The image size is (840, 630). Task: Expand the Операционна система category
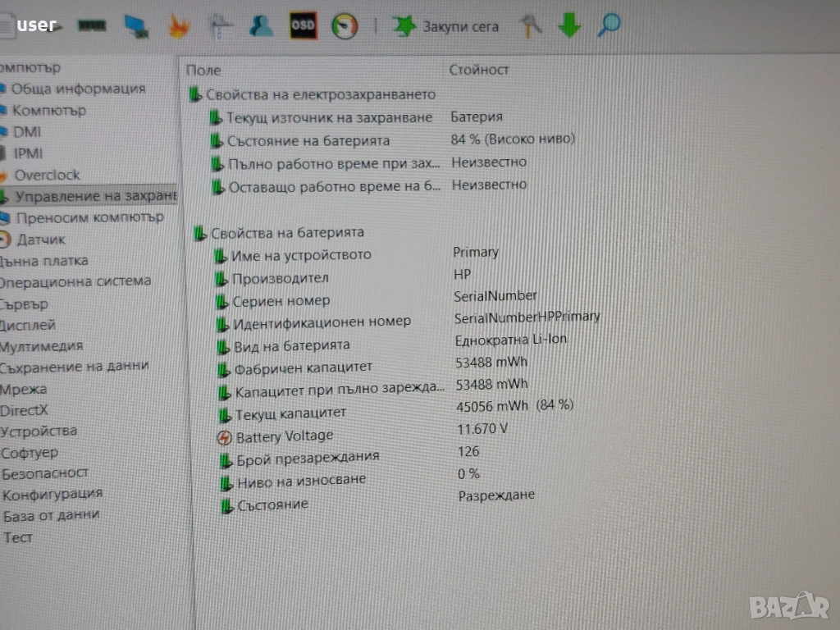coord(75,281)
